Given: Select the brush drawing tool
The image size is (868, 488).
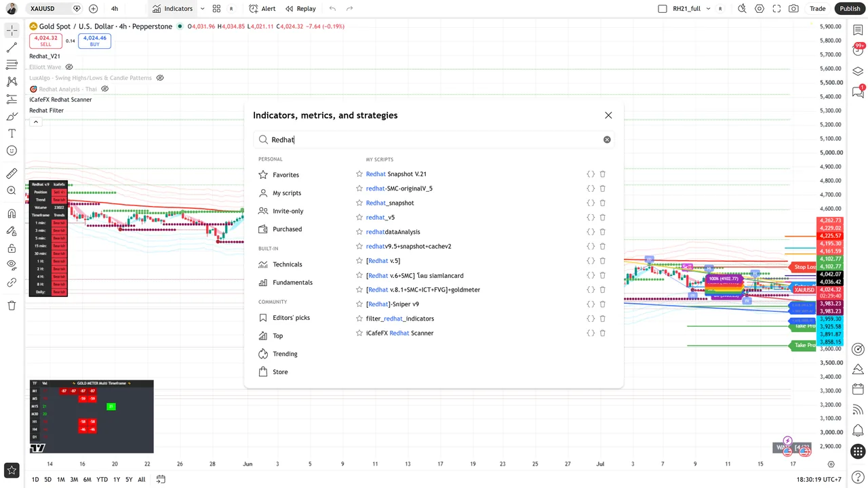Looking at the screenshot, I should [x=12, y=116].
